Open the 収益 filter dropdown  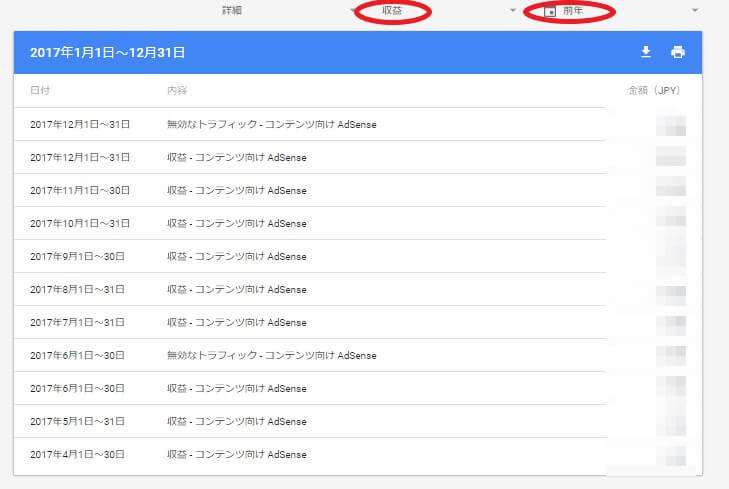pyautogui.click(x=448, y=10)
